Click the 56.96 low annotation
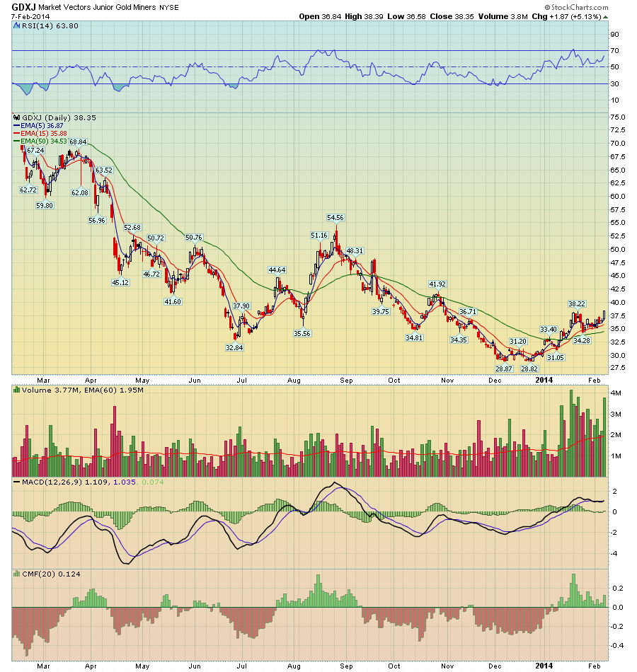This screenshot has width=637, height=672. coord(97,220)
